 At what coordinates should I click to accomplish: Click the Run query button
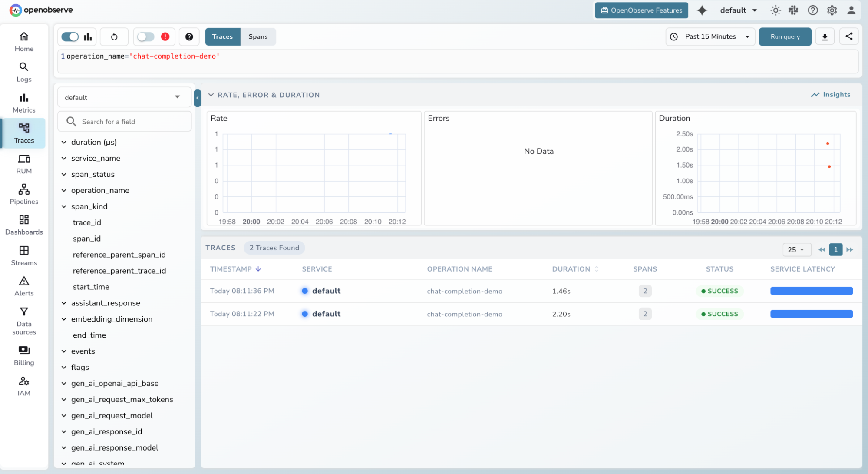pos(785,36)
